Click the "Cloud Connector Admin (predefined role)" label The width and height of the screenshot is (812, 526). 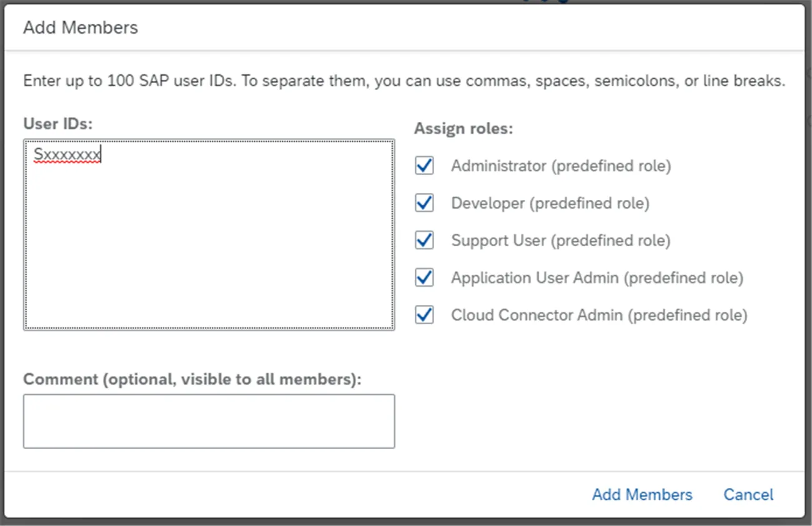tap(599, 315)
